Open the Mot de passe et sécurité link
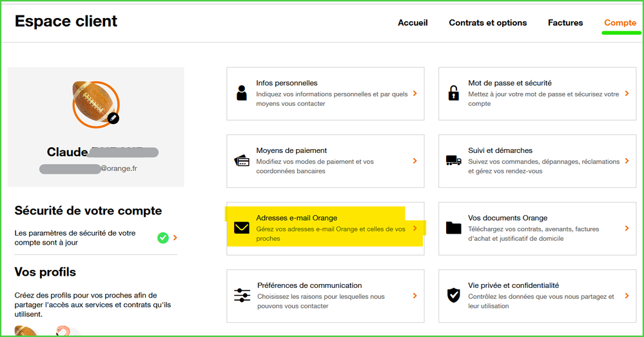This screenshot has height=337, width=644. pyautogui.click(x=509, y=83)
